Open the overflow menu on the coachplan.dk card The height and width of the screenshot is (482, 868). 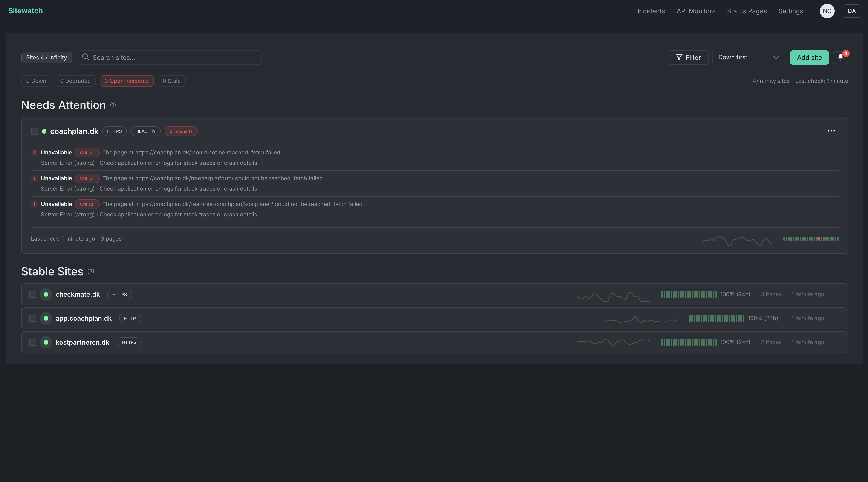pyautogui.click(x=831, y=131)
